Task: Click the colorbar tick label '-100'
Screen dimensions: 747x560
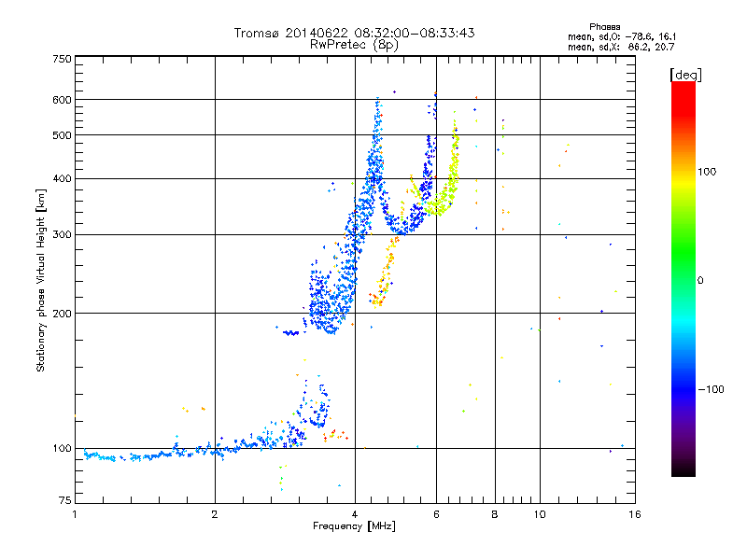Action: click(x=712, y=389)
